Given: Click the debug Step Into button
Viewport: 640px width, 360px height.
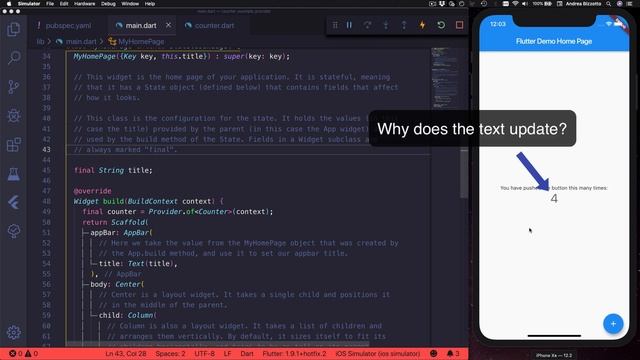Looking at the screenshot, I should click(386, 25).
